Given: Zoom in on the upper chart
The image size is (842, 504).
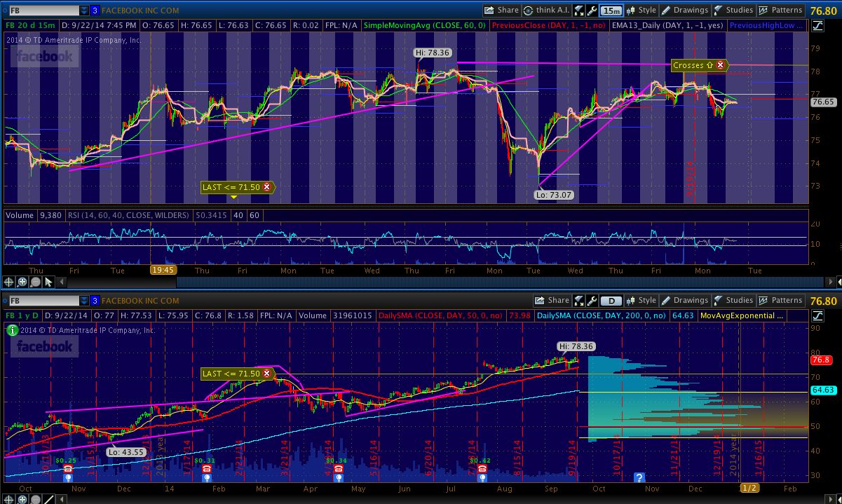Looking at the screenshot, I should click(x=22, y=282).
